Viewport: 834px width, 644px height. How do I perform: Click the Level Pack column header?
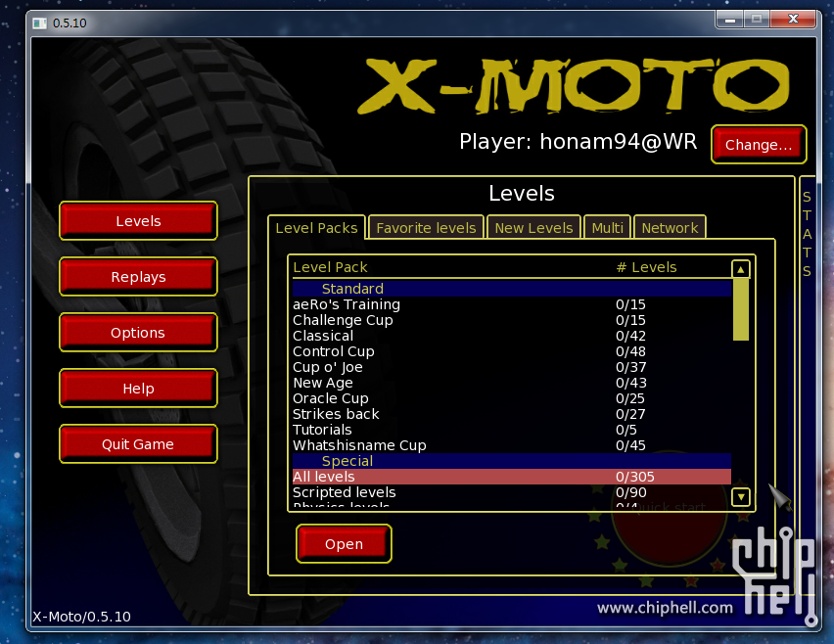tap(330, 267)
